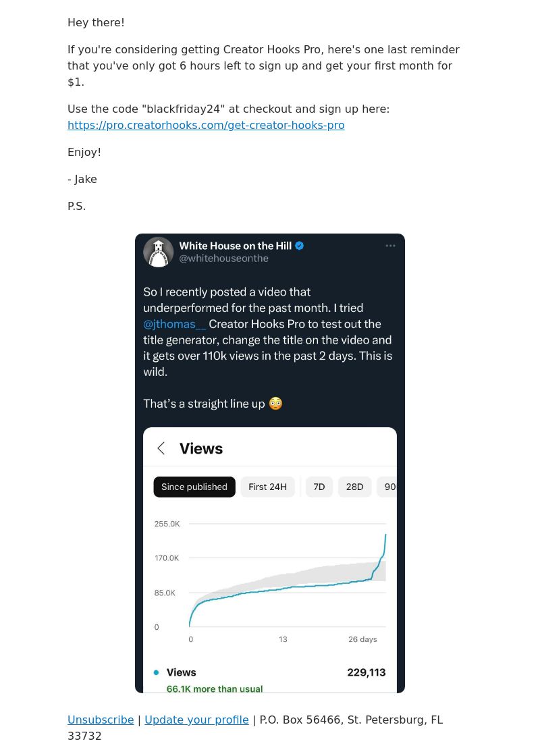Open the Creator Hooks Pro signup link
Image resolution: width=540 pixels, height=756 pixels.
tap(206, 126)
